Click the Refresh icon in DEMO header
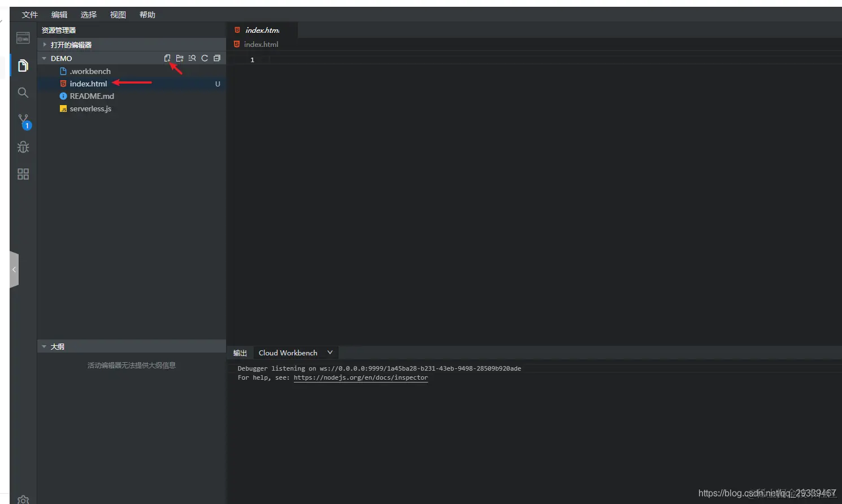Screen dimensions: 842x504 [x=205, y=58]
